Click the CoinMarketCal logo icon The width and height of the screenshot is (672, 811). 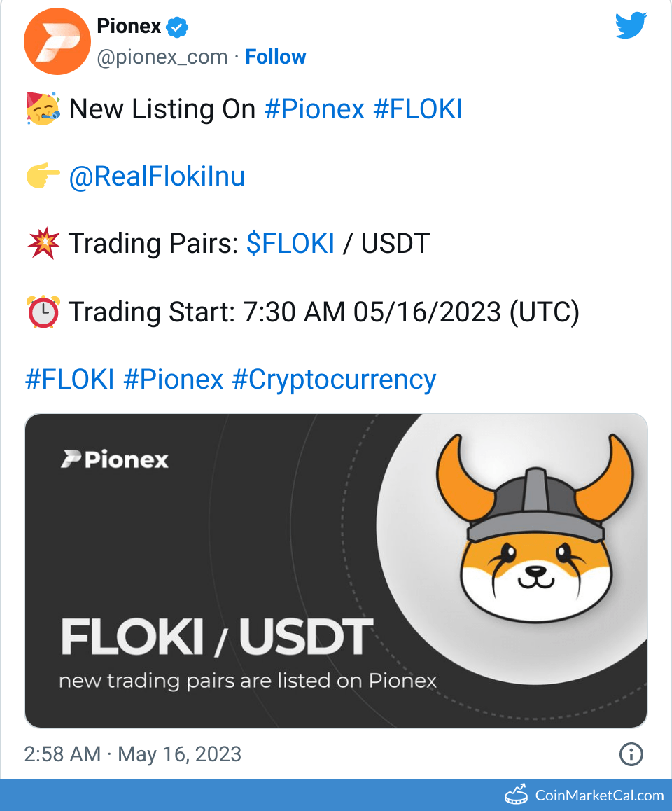click(x=516, y=795)
